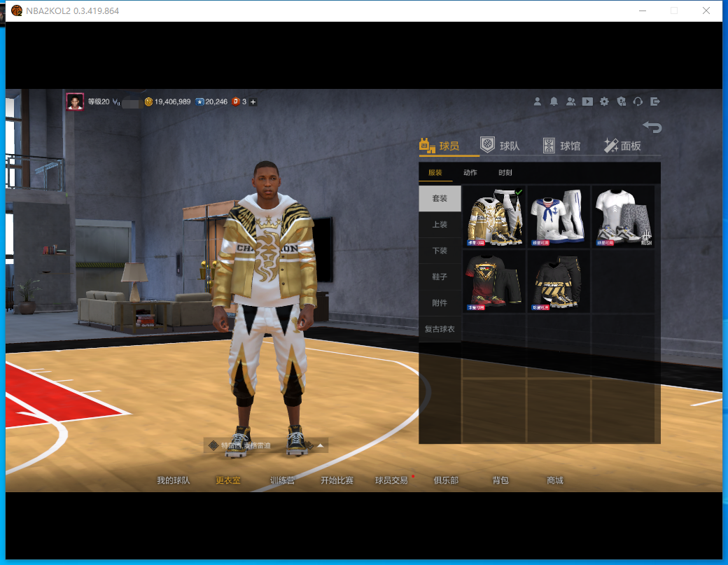
Task: Select the black and red jersey outfit
Action: 494,282
